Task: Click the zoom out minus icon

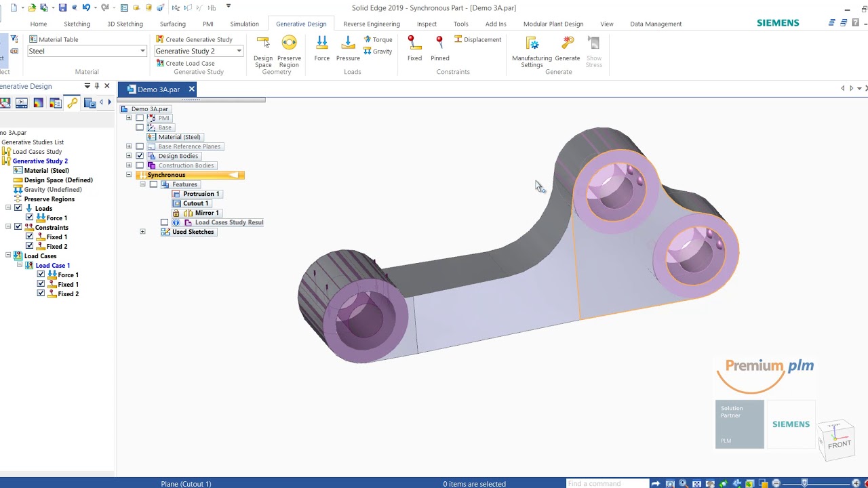Action: click(x=776, y=483)
